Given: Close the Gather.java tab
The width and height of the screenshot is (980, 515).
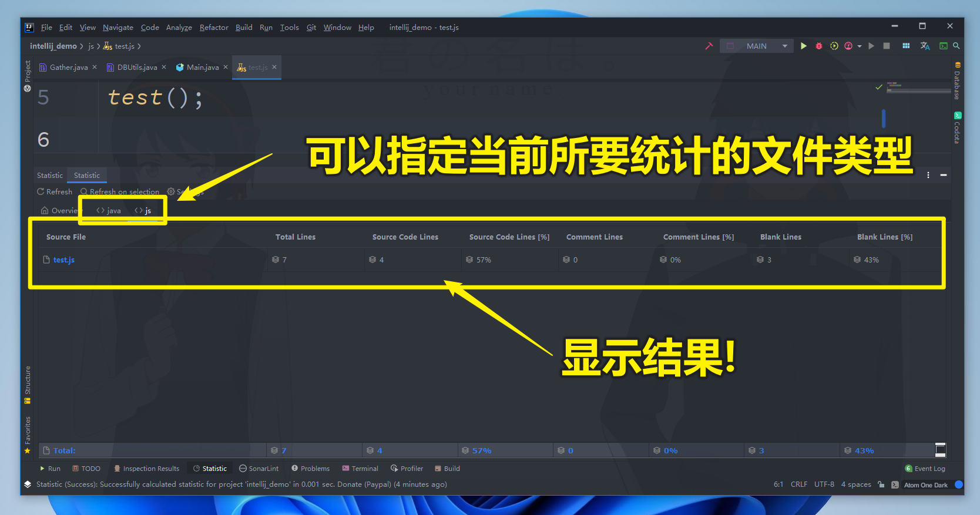Looking at the screenshot, I should pos(95,67).
